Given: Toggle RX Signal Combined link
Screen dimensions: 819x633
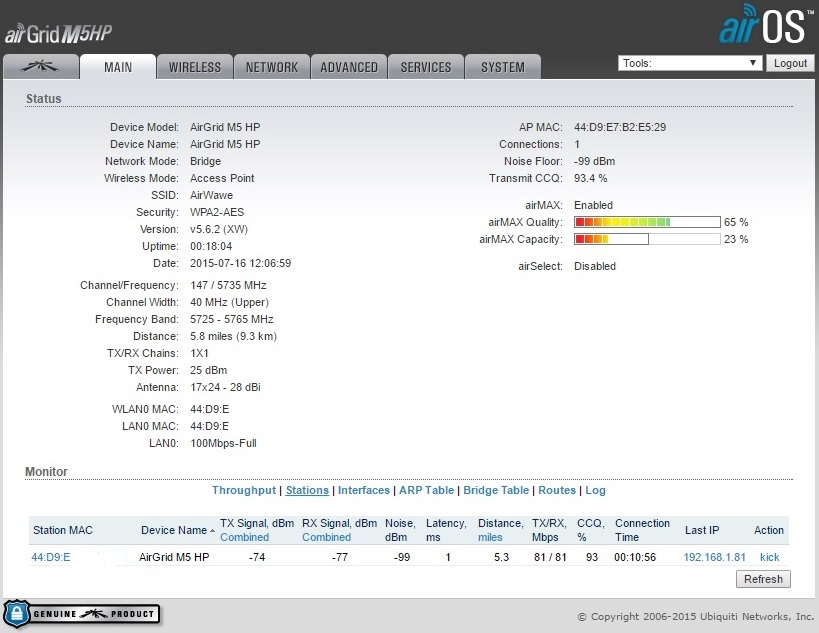Looking at the screenshot, I should coord(326,537).
